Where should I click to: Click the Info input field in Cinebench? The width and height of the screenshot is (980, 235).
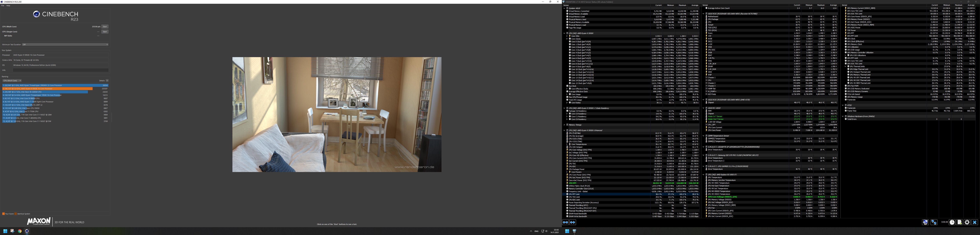tap(61, 70)
